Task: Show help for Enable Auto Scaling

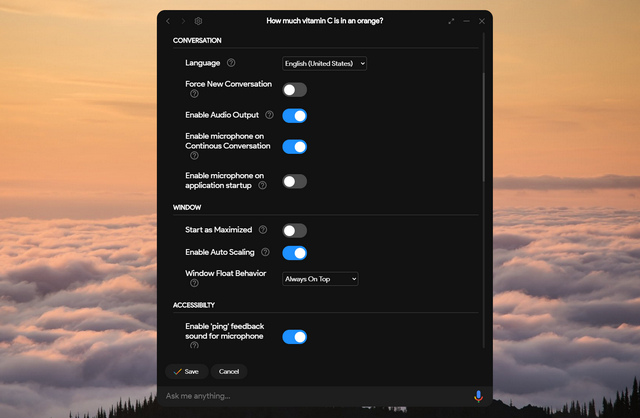Action: tap(265, 252)
